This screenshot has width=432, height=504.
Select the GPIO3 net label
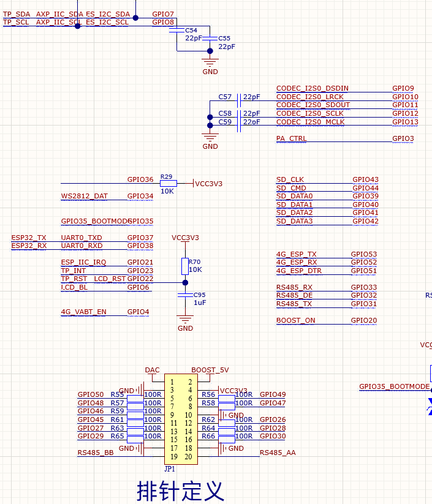tap(403, 138)
